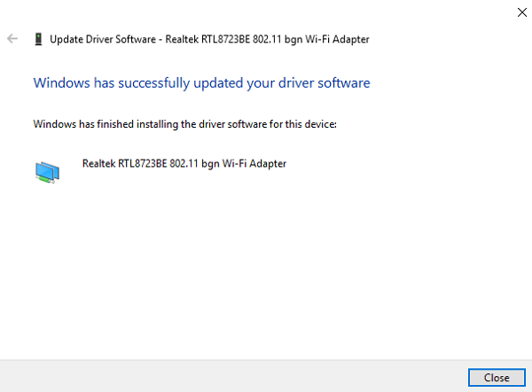Image resolution: width=532 pixels, height=392 pixels.
Task: Go back using the back arrow
Action: coord(12,39)
